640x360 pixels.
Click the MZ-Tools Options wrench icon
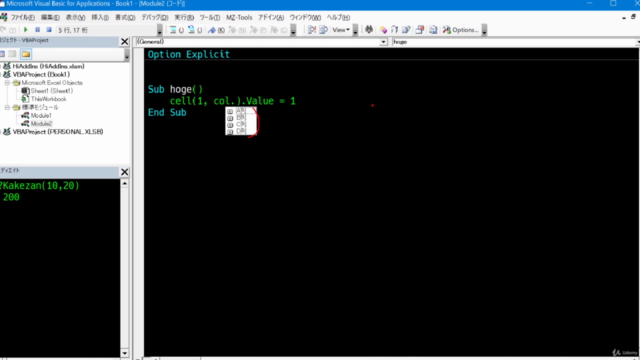coord(460,30)
